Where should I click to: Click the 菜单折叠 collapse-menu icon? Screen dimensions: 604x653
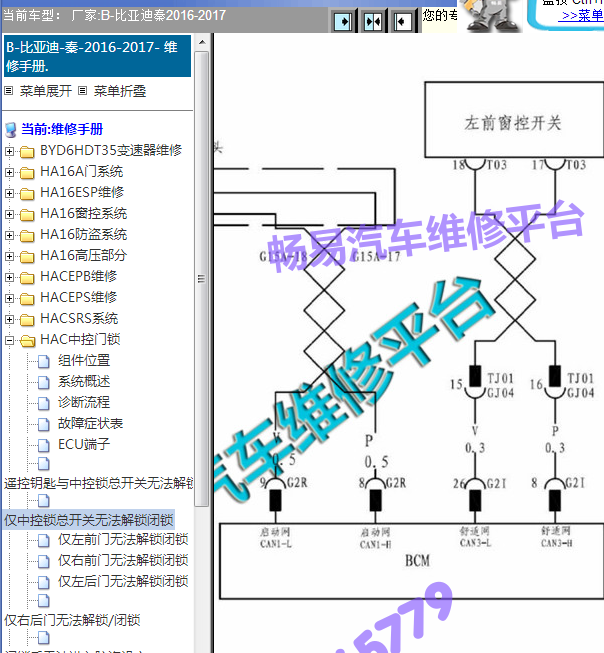[82, 90]
